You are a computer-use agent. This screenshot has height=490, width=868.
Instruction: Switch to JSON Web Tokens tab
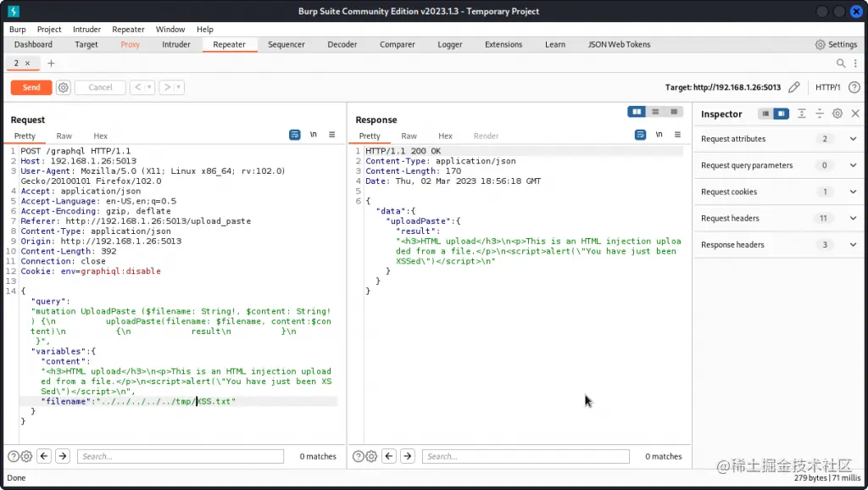click(619, 44)
